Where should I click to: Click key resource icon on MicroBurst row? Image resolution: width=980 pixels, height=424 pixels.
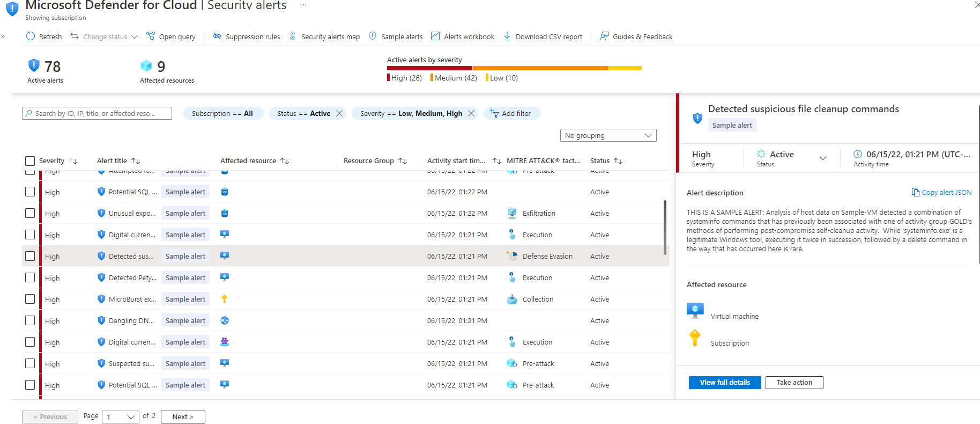(x=225, y=299)
